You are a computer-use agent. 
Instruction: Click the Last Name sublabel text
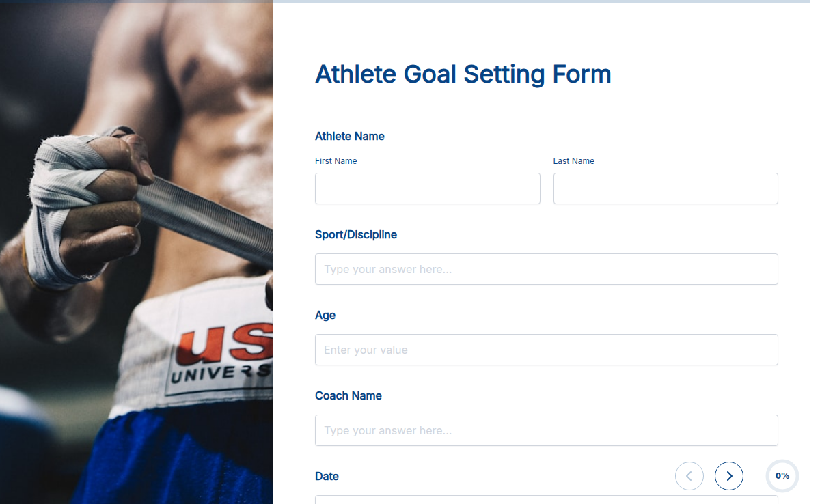click(574, 160)
